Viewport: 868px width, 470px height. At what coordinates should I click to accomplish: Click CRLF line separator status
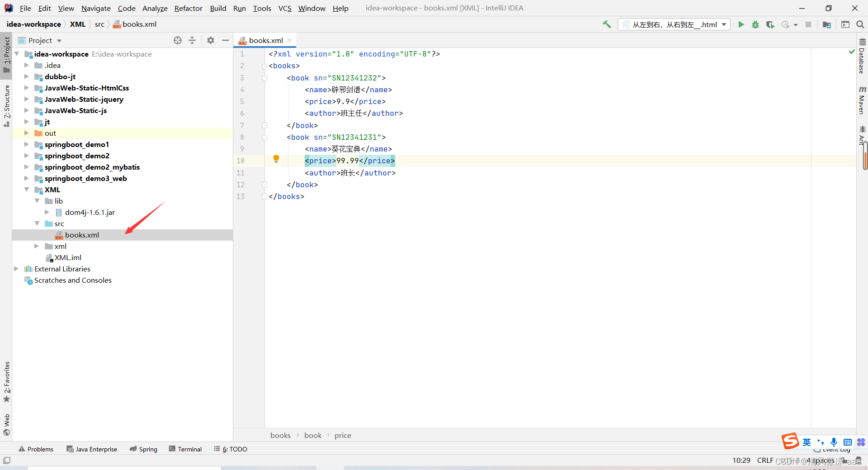click(765, 461)
